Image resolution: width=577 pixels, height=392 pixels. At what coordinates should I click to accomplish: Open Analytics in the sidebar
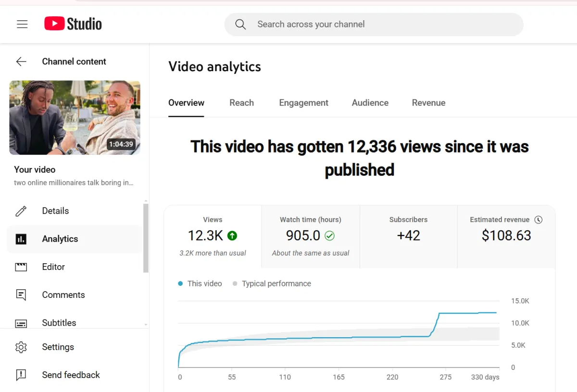75,239
